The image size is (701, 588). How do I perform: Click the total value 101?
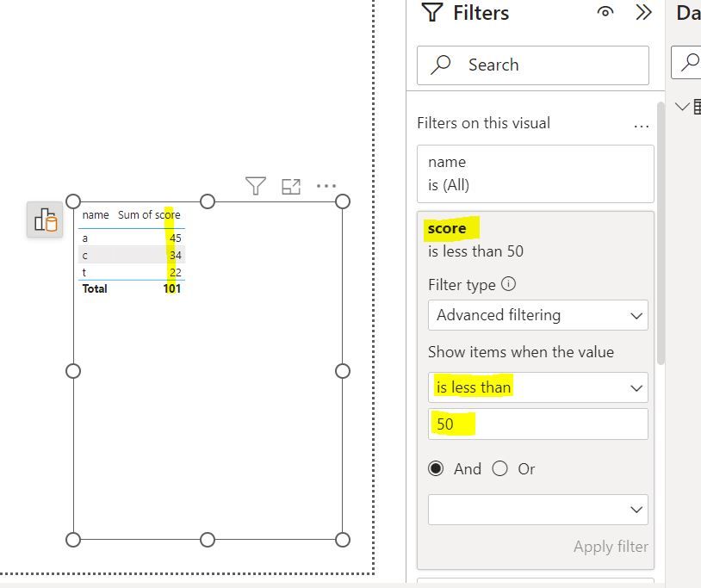point(172,288)
